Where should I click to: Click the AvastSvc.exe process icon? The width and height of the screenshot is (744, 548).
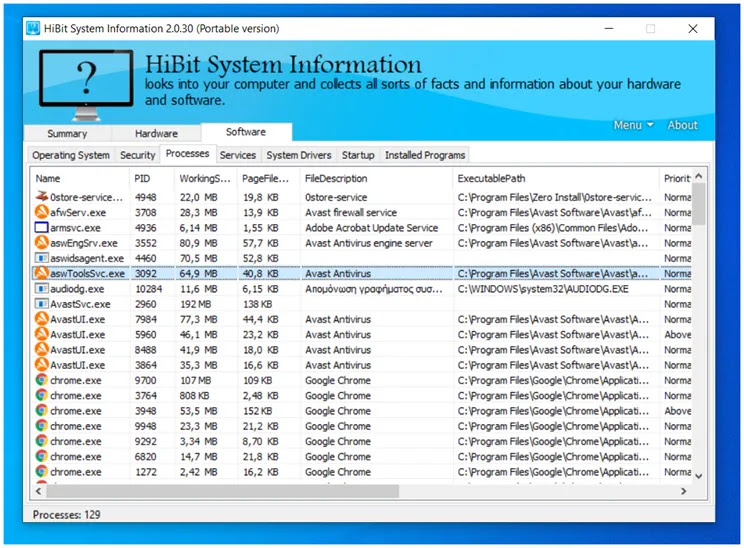click(42, 304)
